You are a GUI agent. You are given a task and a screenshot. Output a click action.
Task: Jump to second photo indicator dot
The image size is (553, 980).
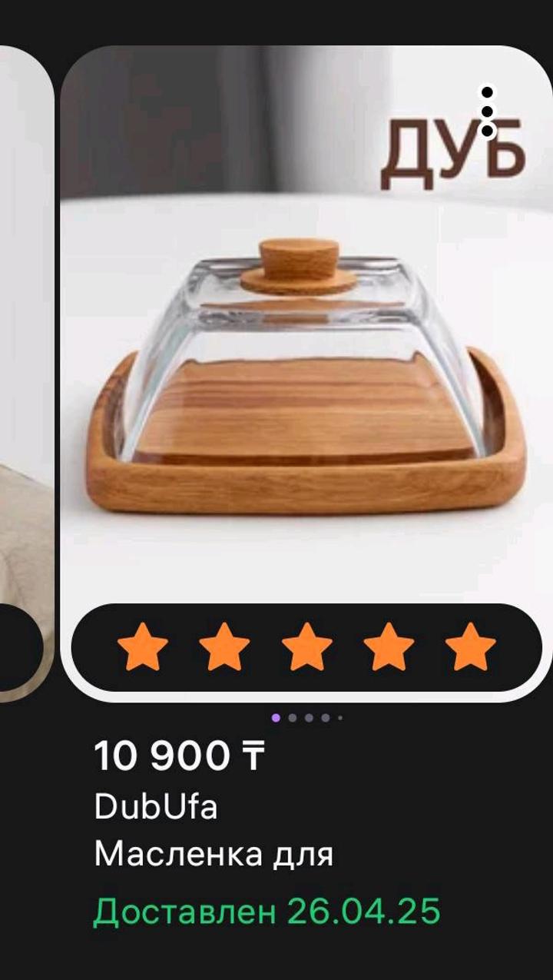[x=293, y=718]
